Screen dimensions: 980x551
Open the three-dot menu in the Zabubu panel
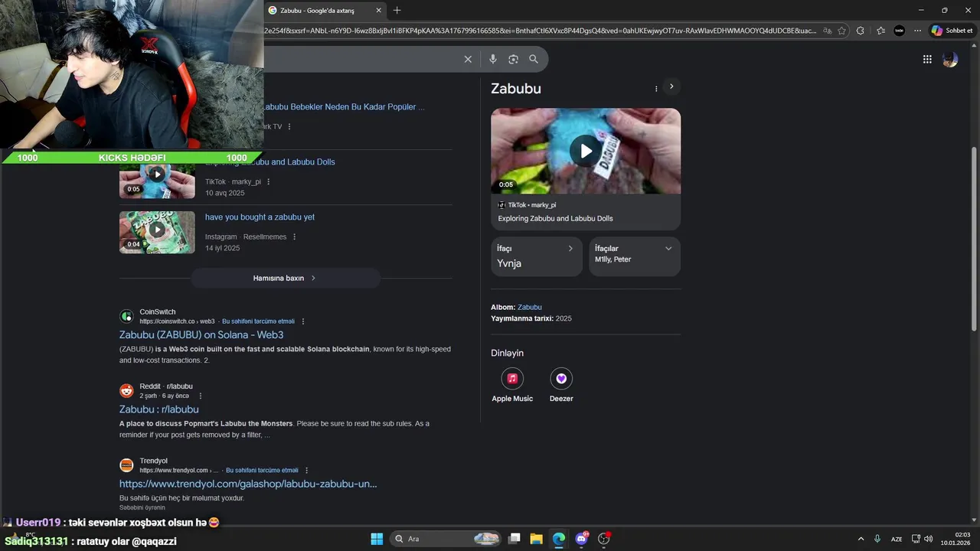(x=656, y=89)
